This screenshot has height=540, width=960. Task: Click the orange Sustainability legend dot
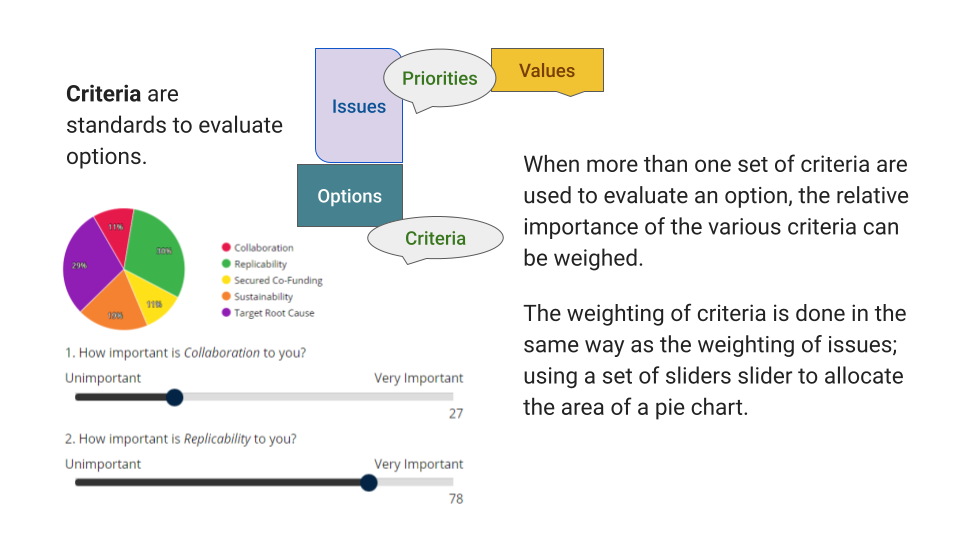(x=226, y=297)
